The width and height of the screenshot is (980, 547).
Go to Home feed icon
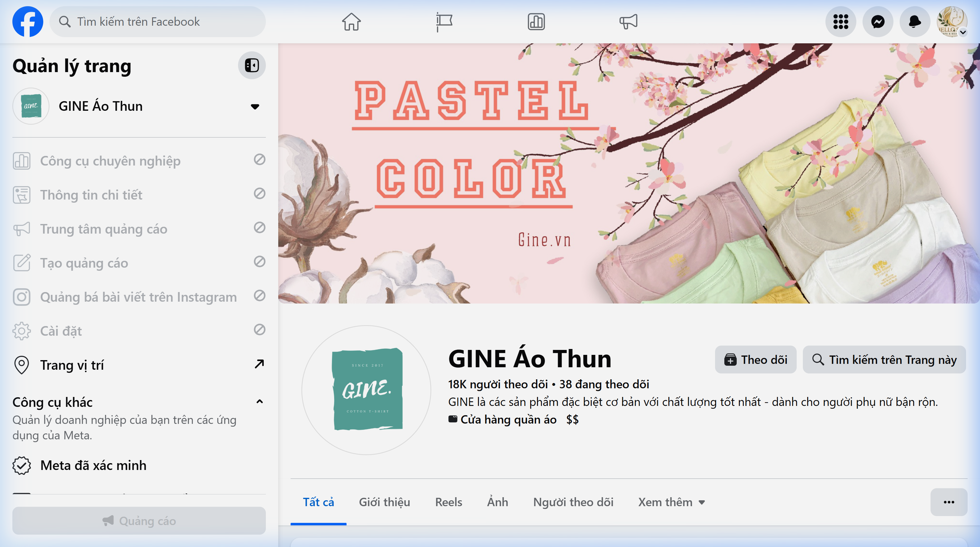coord(351,22)
